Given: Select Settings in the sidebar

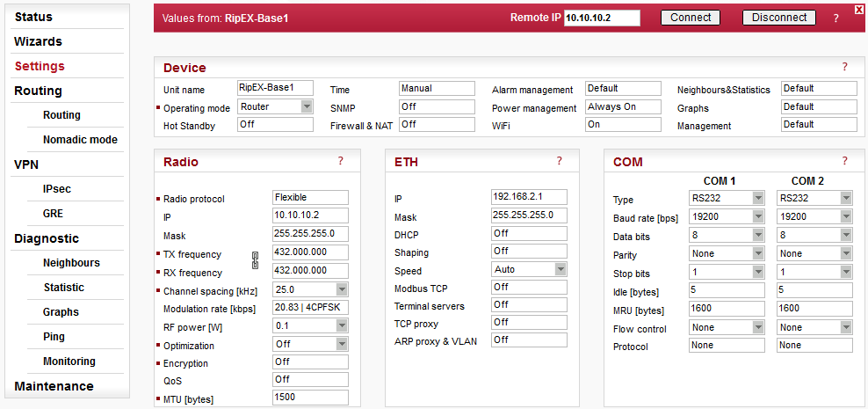Looking at the screenshot, I should click(x=40, y=66).
